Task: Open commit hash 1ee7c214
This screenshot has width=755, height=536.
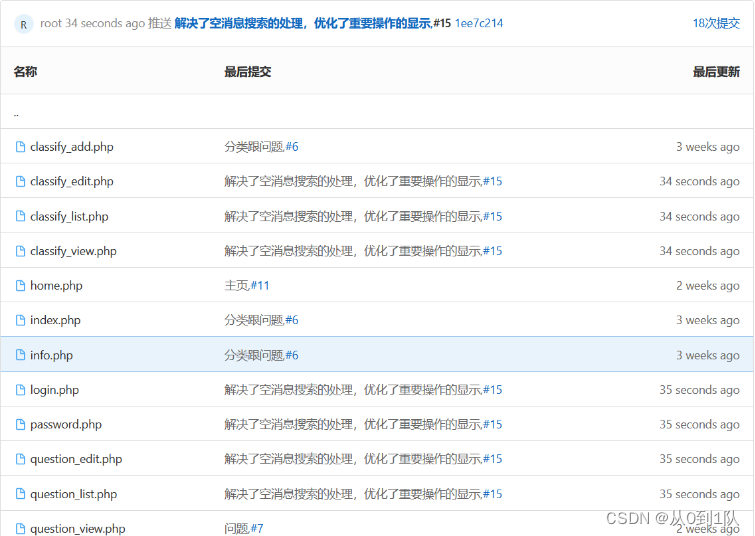Action: 479,23
